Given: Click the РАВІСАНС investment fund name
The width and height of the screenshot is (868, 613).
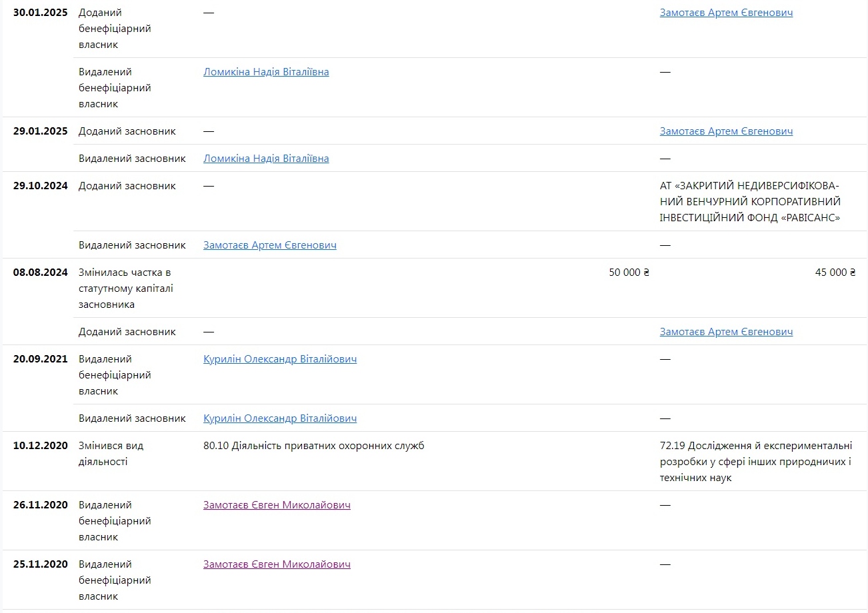Looking at the screenshot, I should (750, 201).
